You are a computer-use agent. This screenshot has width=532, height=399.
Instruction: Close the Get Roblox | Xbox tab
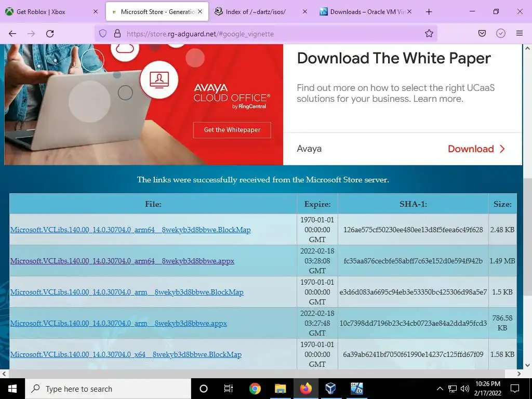click(96, 11)
